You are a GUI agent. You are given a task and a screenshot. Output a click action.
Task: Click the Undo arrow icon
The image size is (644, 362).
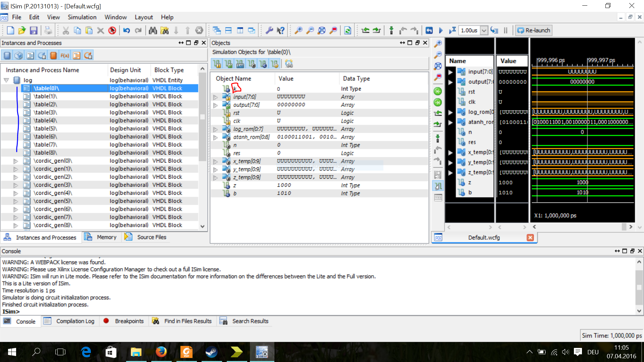126,31
